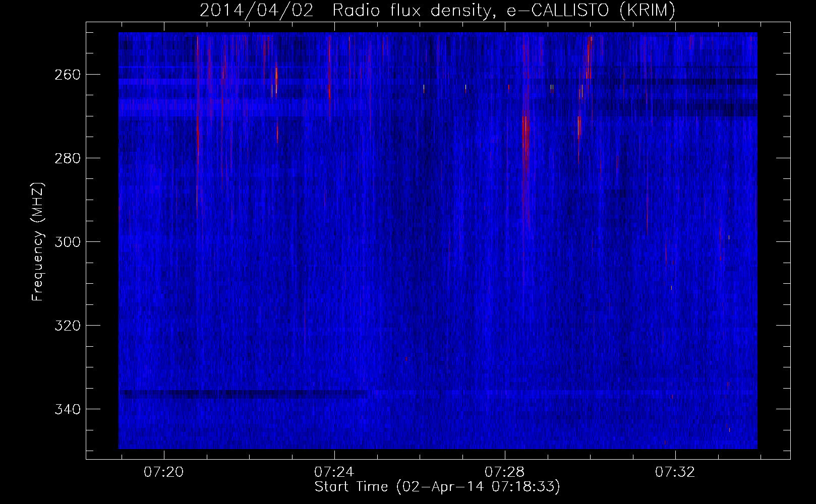Click the 07:28 time tick label
Image resolution: width=816 pixels, height=504 pixels.
[505, 472]
